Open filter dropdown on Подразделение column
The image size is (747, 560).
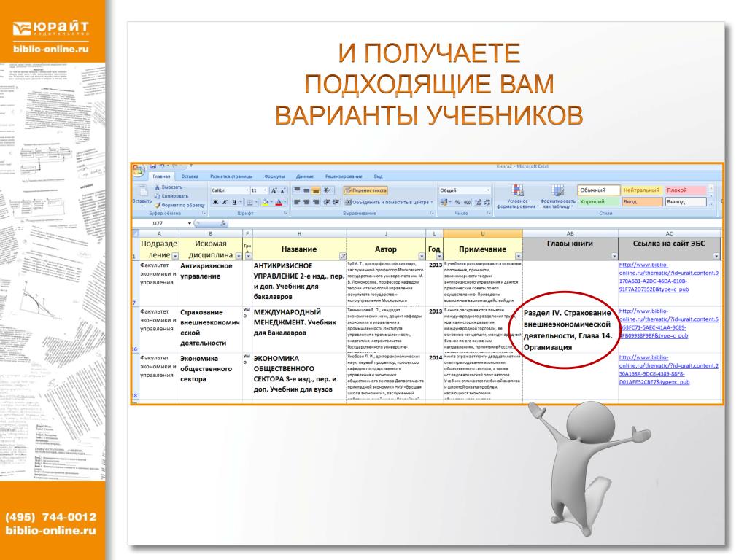(x=175, y=256)
